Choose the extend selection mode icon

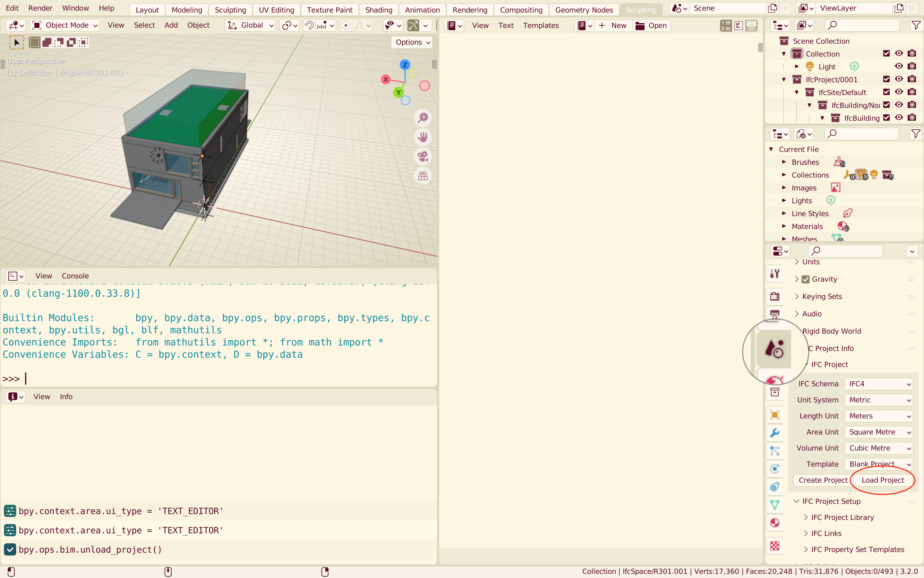pyautogui.click(x=47, y=42)
